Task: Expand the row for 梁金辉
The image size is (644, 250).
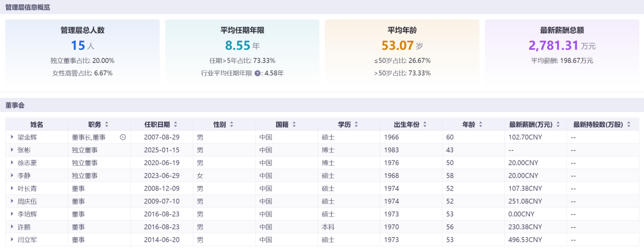Action: point(12,137)
